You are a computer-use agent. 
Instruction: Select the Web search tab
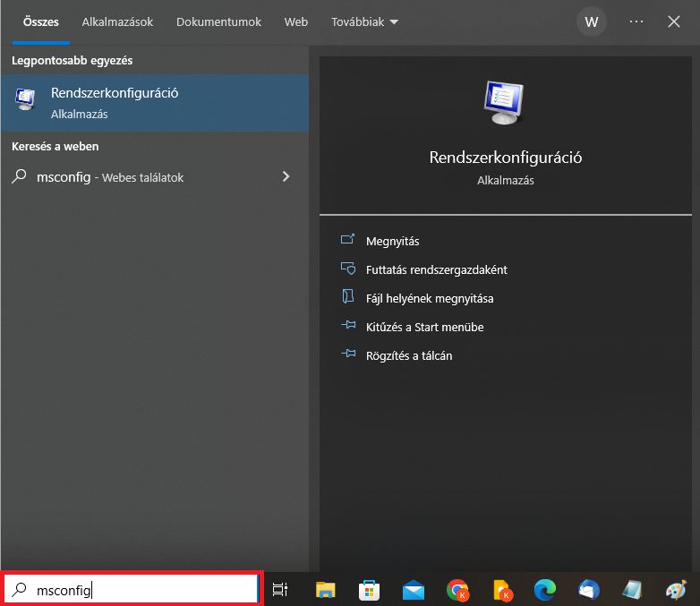click(x=295, y=21)
